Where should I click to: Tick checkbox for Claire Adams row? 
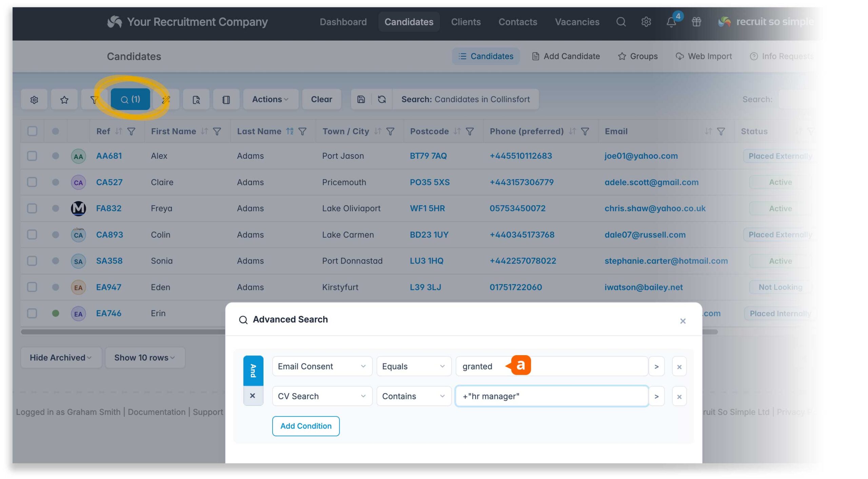(32, 182)
